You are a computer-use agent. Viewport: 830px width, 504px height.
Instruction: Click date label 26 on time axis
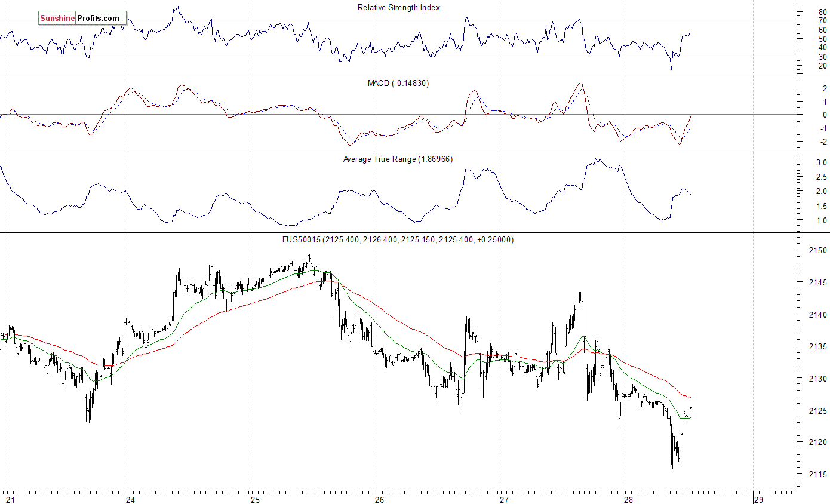(379, 499)
